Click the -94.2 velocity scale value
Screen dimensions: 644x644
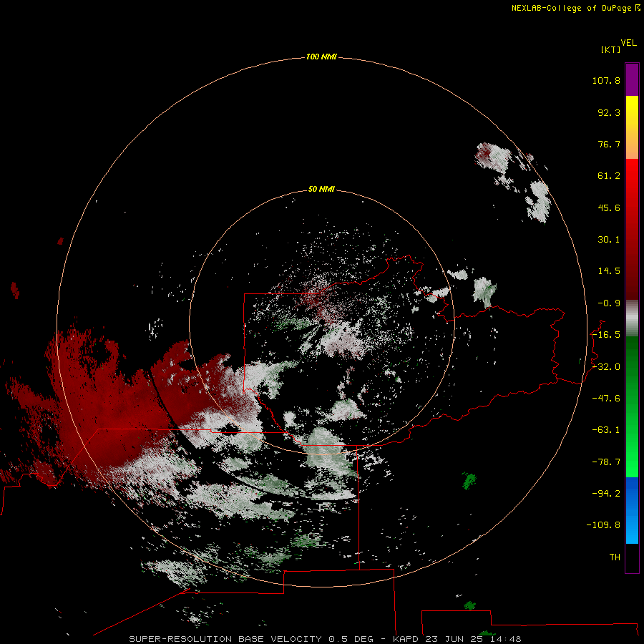pyautogui.click(x=606, y=494)
